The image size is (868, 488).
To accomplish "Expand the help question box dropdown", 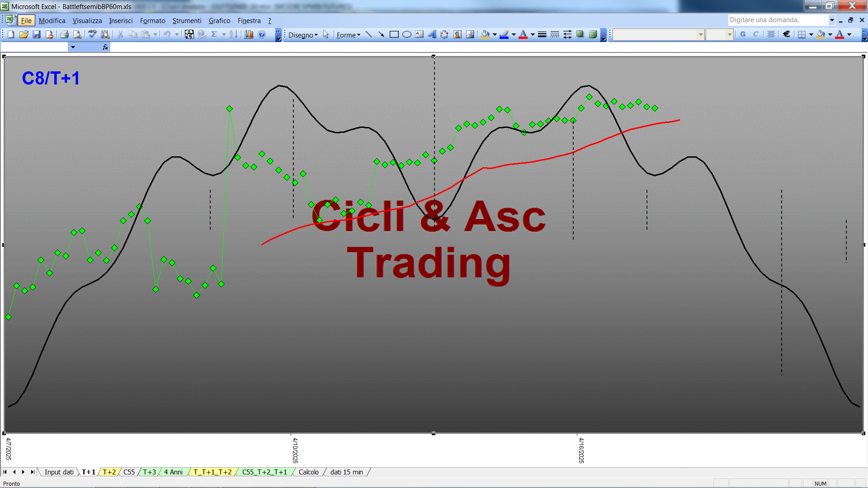I will 832,20.
